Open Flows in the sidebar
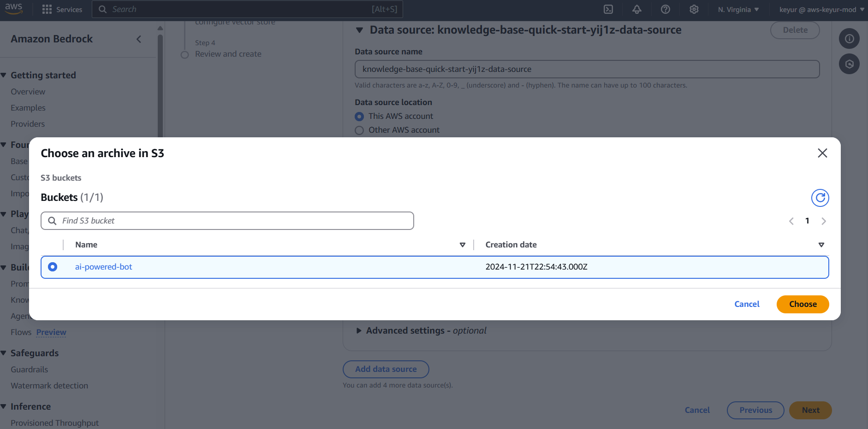The width and height of the screenshot is (868, 429). click(21, 332)
